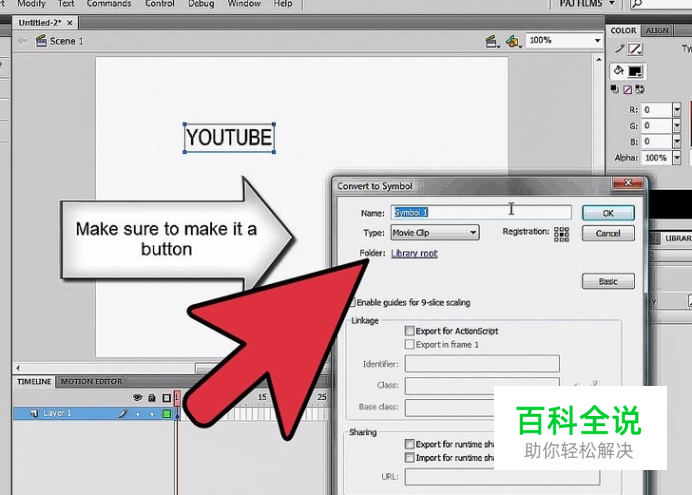Click the lock all layers padlock icon
Image resolution: width=692 pixels, height=495 pixels.
(152, 398)
